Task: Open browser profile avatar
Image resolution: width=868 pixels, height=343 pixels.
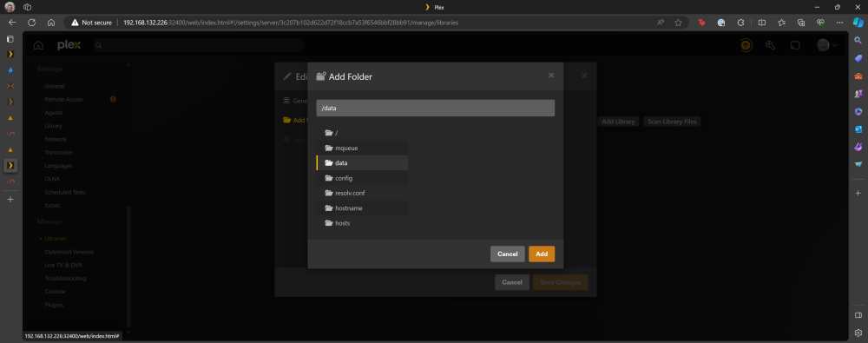Action: [x=10, y=7]
